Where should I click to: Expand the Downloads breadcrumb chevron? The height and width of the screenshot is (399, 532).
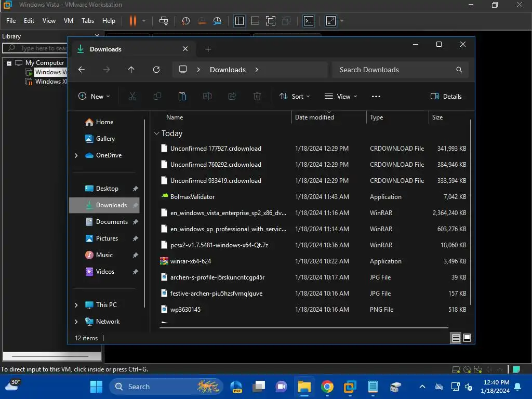[x=257, y=70]
